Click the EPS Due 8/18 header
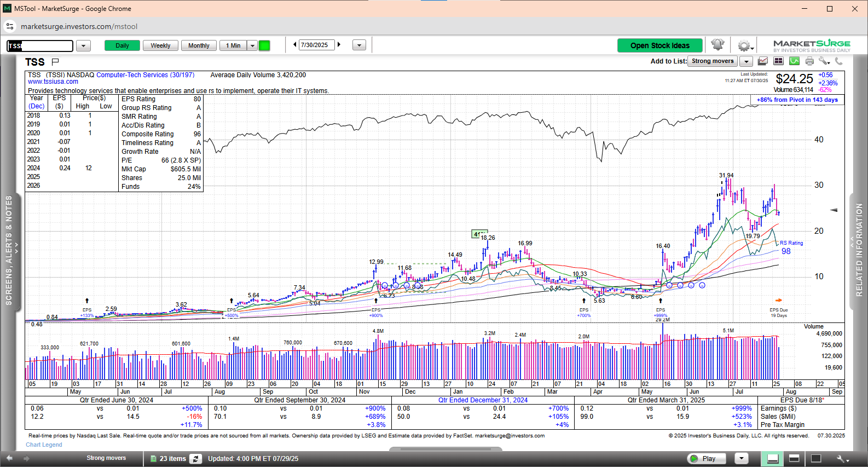This screenshot has width=868, height=467. point(802,400)
